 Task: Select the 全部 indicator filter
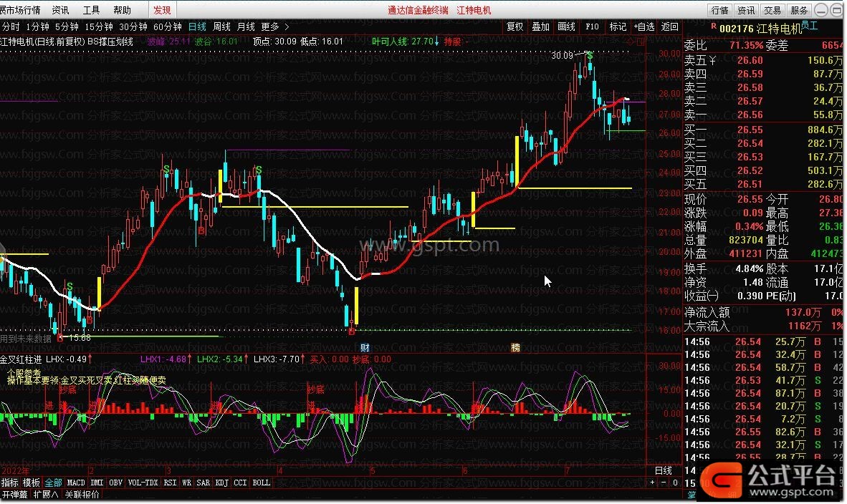(53, 483)
